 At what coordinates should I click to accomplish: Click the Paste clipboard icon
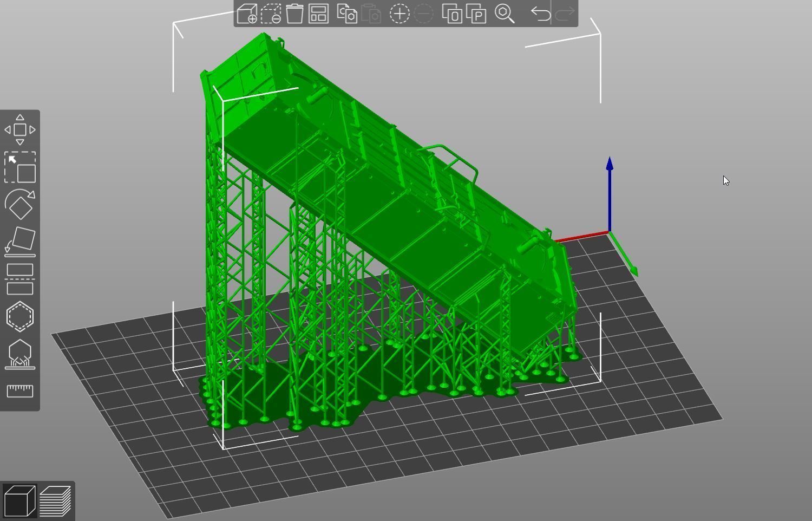[371, 14]
